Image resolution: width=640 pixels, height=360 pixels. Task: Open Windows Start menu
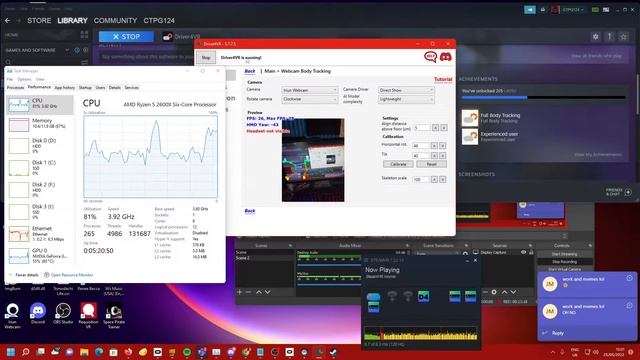pos(11,352)
